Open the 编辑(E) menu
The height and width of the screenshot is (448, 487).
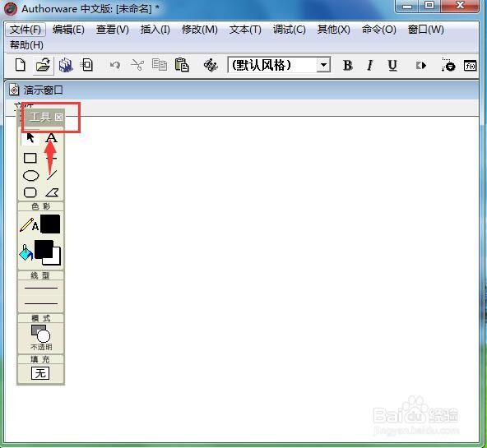tap(68, 30)
